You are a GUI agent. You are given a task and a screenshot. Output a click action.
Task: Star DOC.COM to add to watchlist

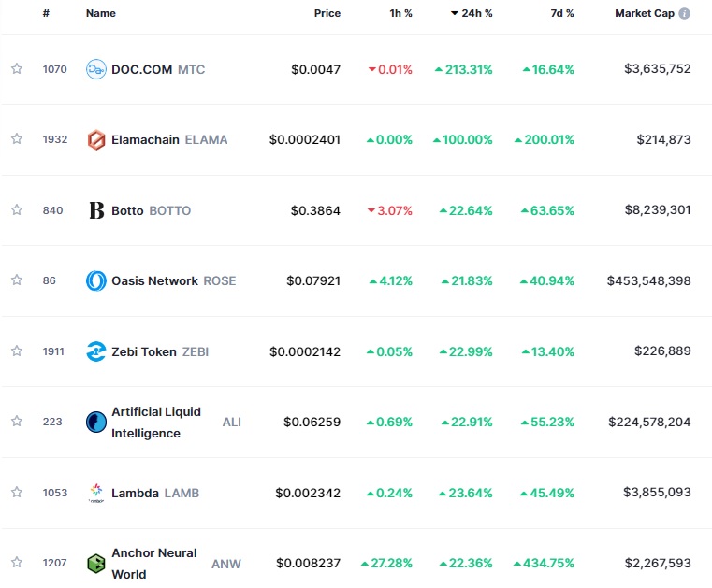[17, 69]
